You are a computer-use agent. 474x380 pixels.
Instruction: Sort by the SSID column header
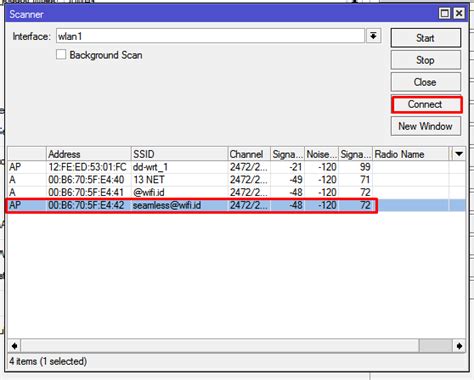tap(179, 154)
